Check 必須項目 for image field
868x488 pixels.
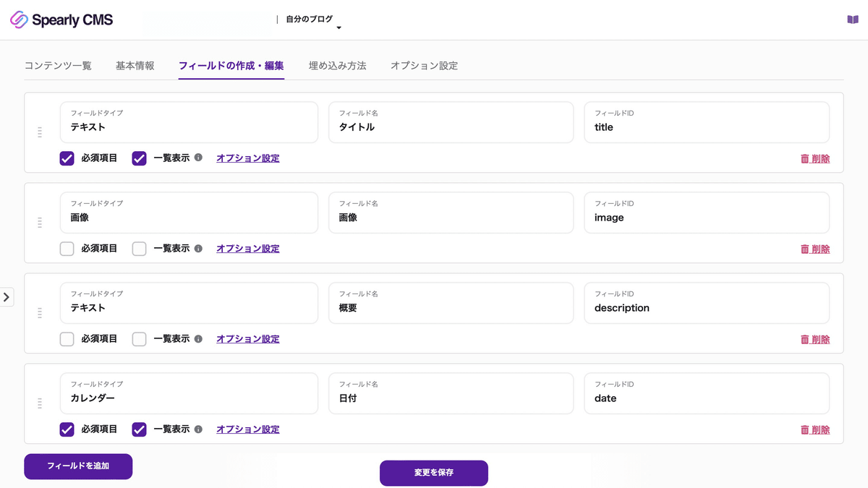67,249
